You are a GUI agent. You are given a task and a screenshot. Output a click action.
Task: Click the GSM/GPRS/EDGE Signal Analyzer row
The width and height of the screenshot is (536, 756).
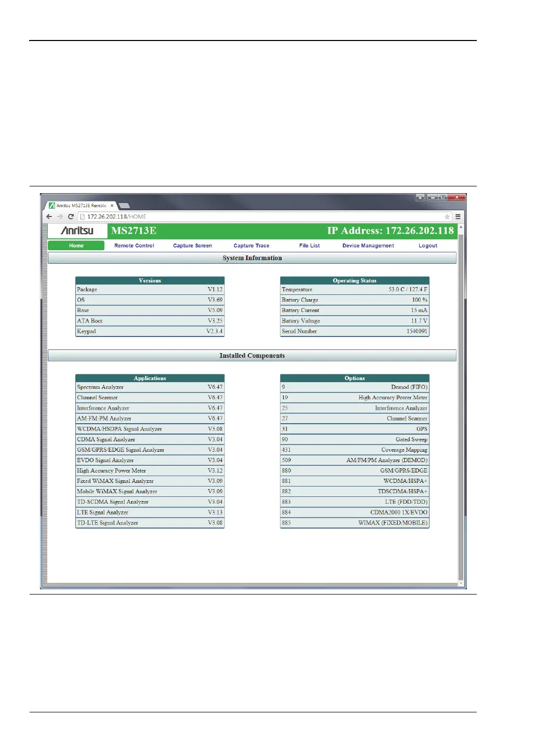point(150,450)
